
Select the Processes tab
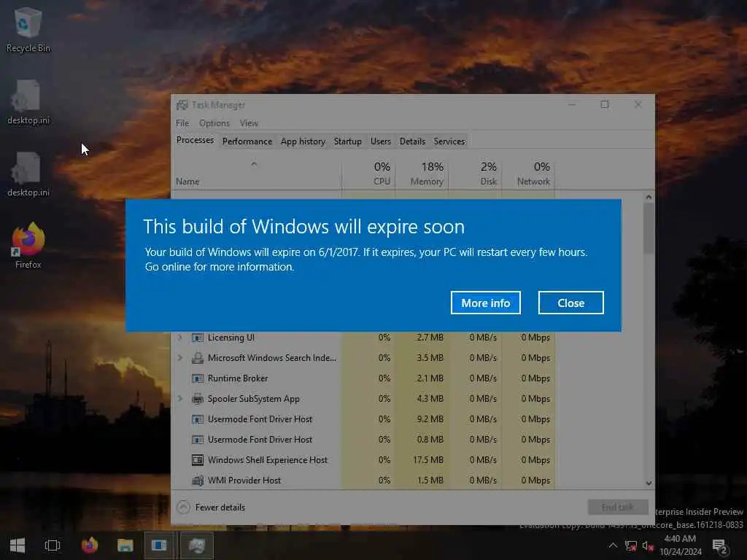pyautogui.click(x=195, y=140)
